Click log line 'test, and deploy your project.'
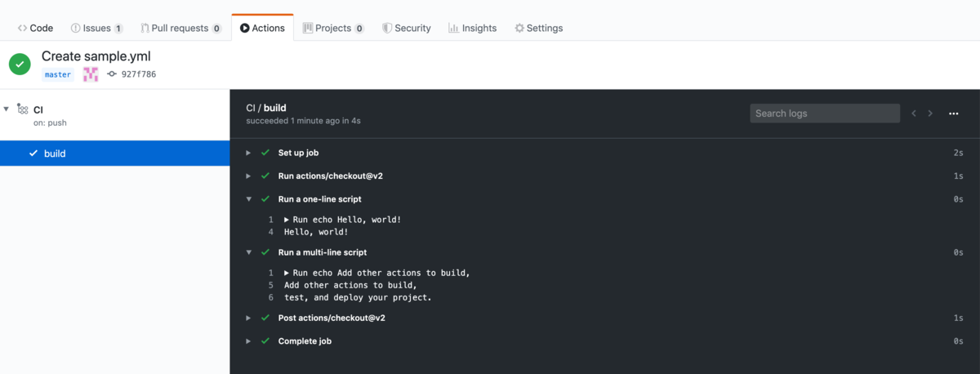 [x=358, y=297]
